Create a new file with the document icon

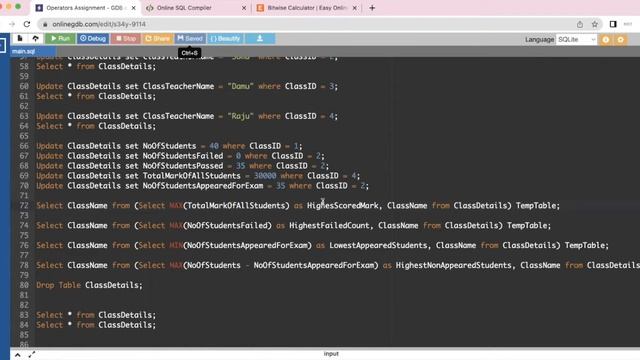(20, 38)
